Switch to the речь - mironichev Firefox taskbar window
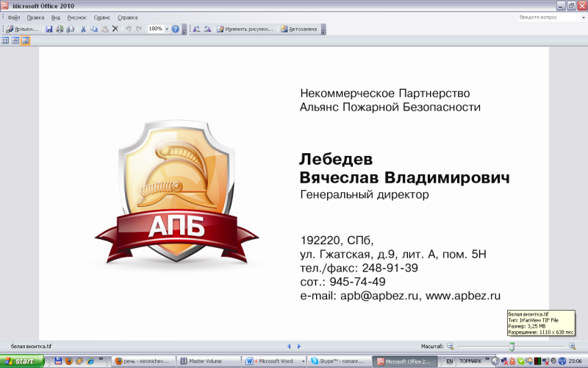 [144, 361]
